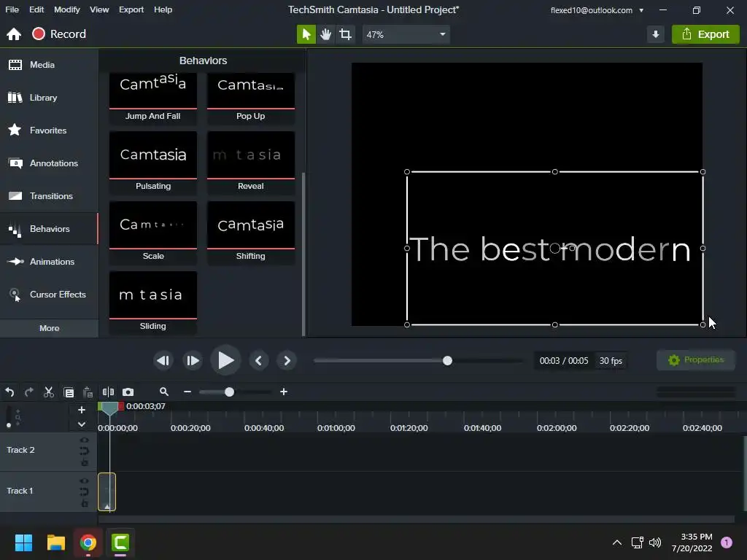Open the Export menu
The height and width of the screenshot is (560, 747).
[131, 9]
